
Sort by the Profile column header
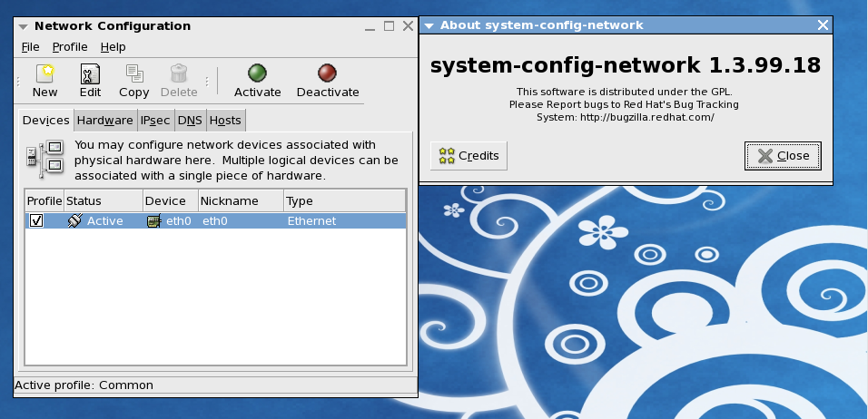pos(44,201)
